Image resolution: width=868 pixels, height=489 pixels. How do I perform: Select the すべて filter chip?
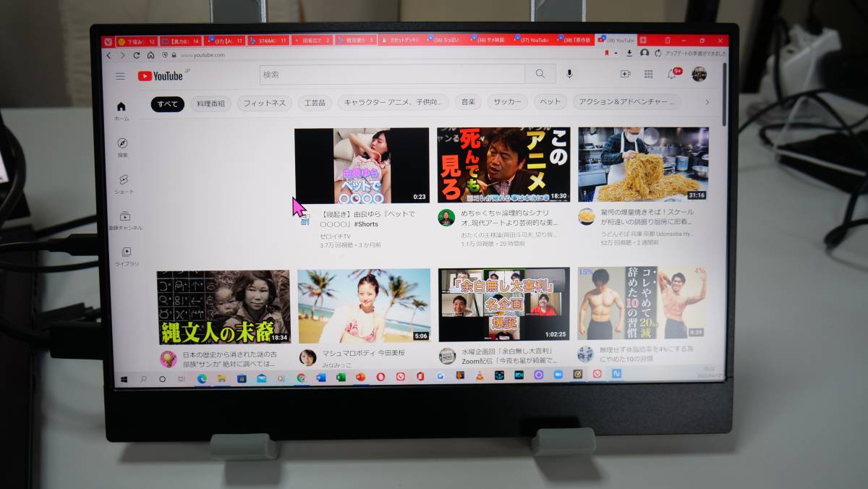167,104
